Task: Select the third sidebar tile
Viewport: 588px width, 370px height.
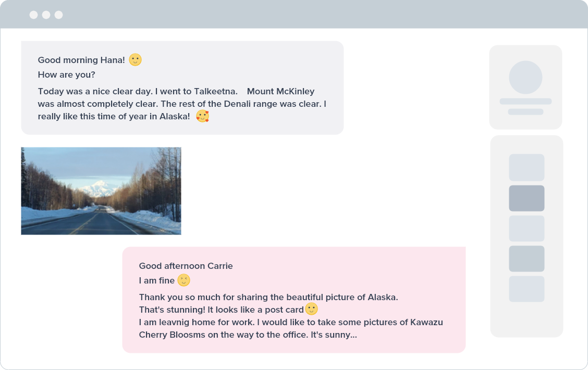Action: click(526, 228)
